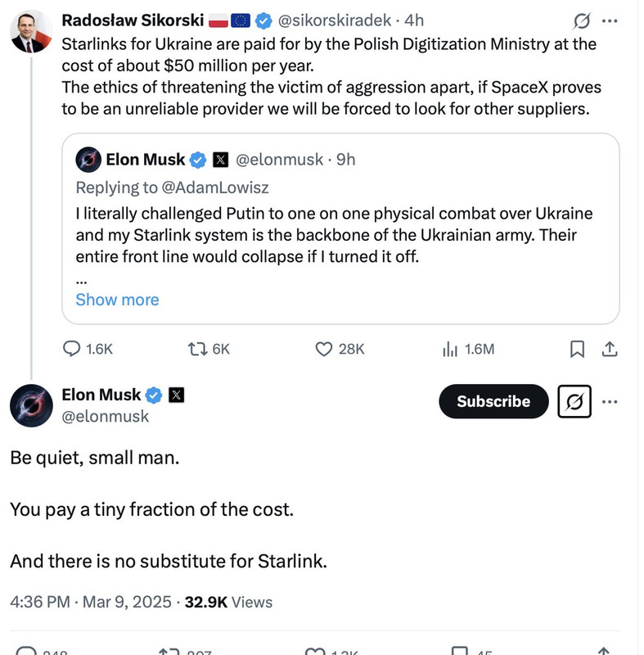
Task: Open the 4:36 PM Mar 9, 2025 timestamp
Action: (90, 603)
